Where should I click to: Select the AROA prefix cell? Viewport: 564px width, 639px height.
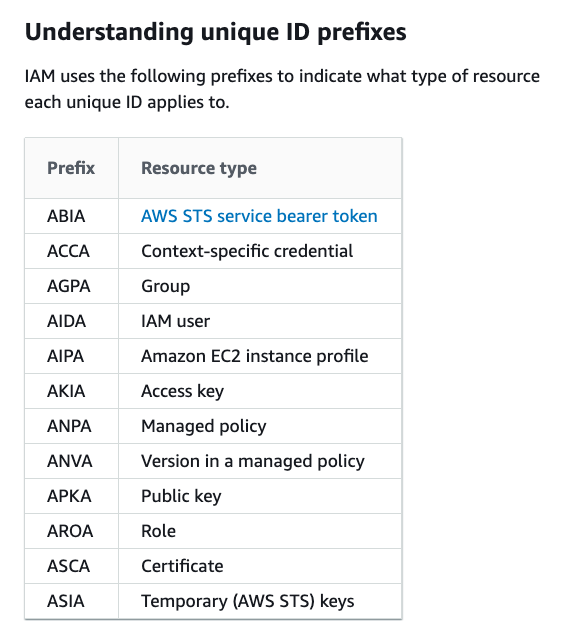tap(72, 531)
